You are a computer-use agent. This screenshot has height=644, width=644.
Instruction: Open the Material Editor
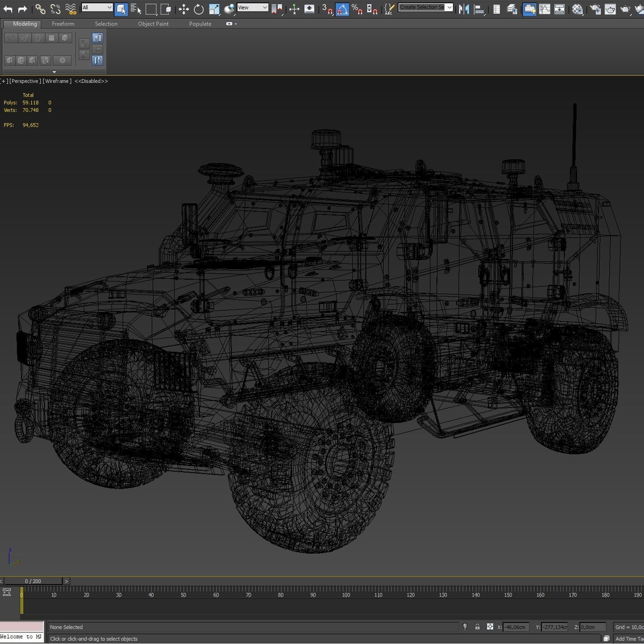point(577,8)
